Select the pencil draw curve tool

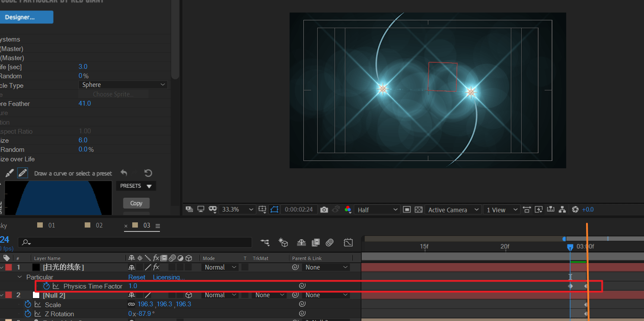(22, 173)
